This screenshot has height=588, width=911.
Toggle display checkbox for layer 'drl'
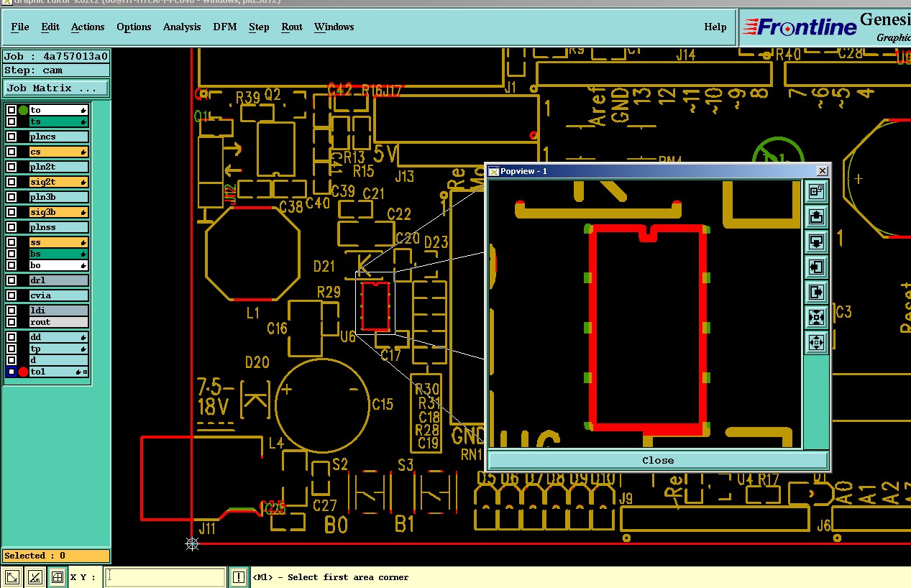12,280
